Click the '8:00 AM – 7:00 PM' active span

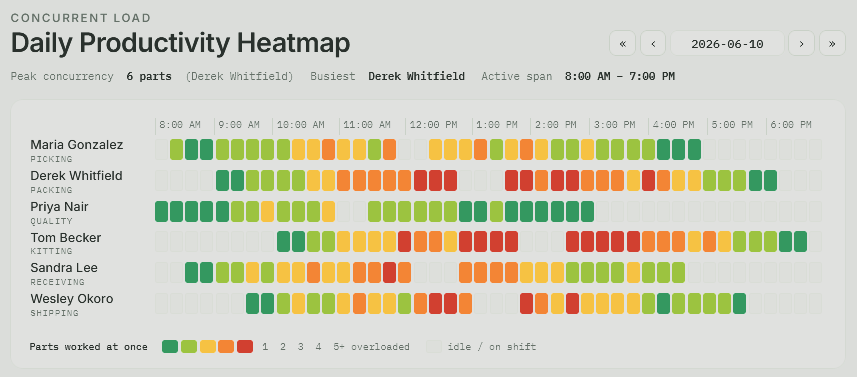tap(620, 76)
